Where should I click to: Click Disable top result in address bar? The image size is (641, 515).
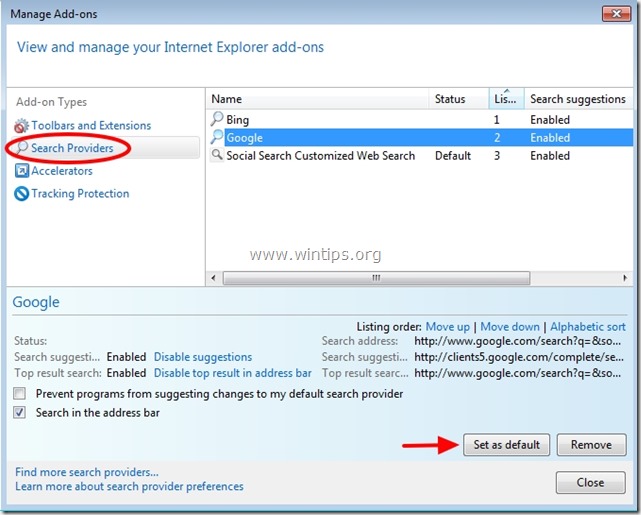click(233, 373)
